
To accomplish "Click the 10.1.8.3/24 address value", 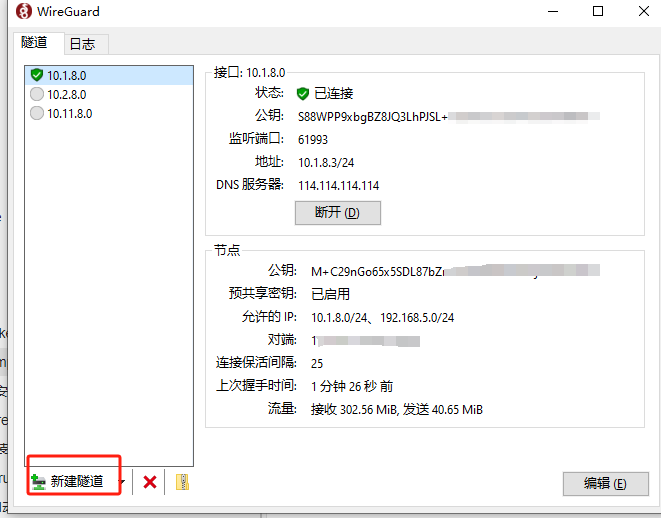I will 326,163.
